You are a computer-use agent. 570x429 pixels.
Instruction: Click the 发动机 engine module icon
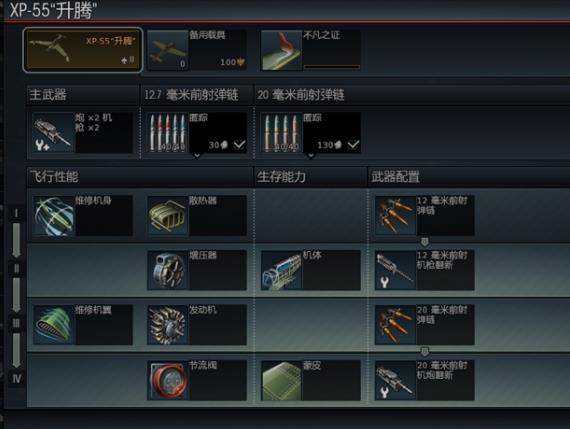[x=168, y=325]
